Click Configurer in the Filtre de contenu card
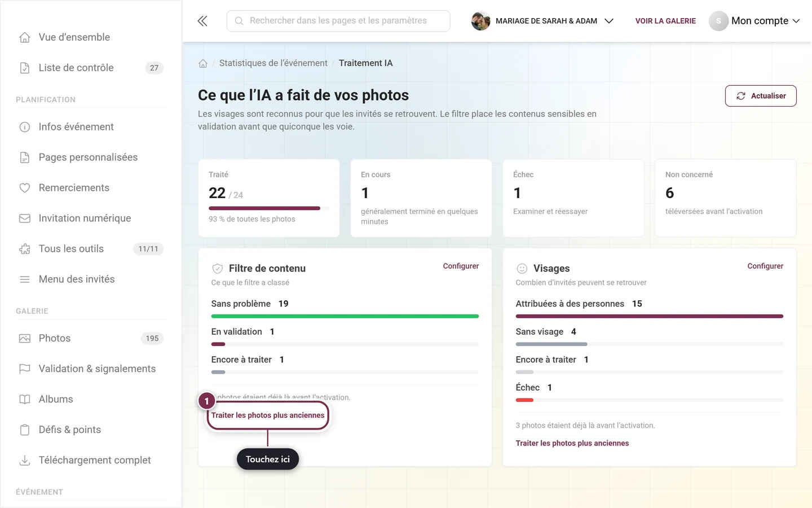The height and width of the screenshot is (508, 812). tap(461, 266)
